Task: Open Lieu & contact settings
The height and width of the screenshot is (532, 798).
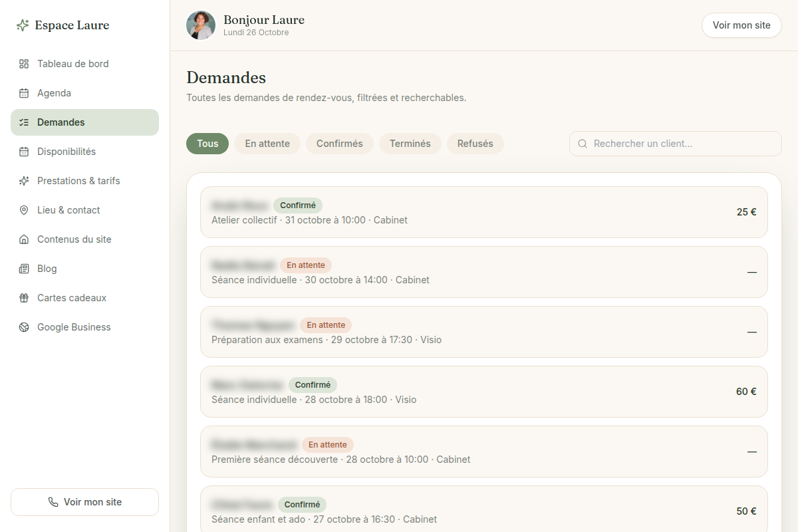Action: [84, 210]
